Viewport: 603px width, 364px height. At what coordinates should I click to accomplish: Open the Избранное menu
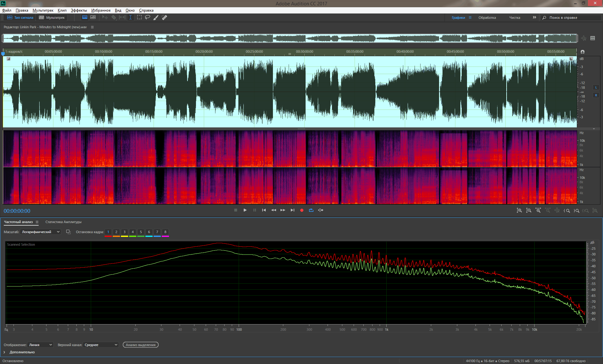101,10
